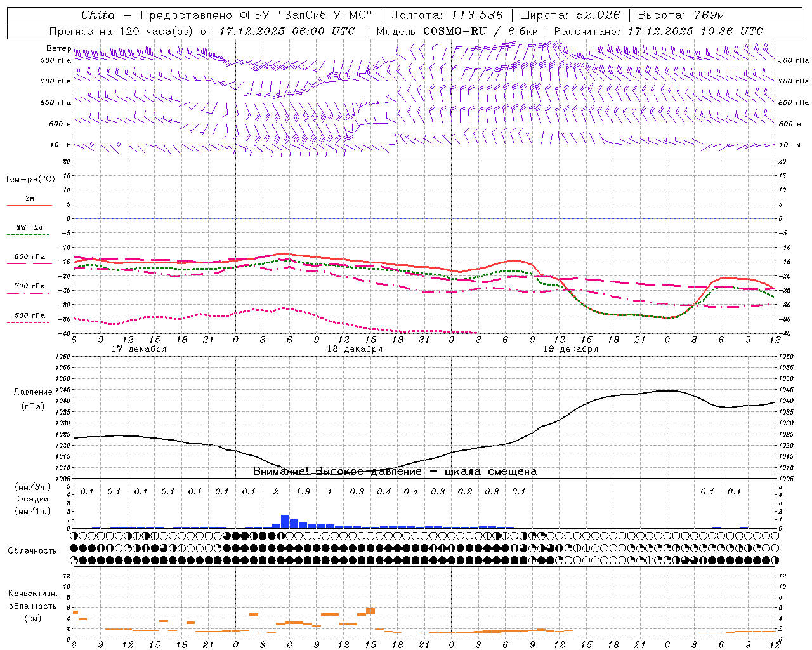Click the "Ветер" wind panel label
Screen dimensions: 812x650
tap(58, 48)
